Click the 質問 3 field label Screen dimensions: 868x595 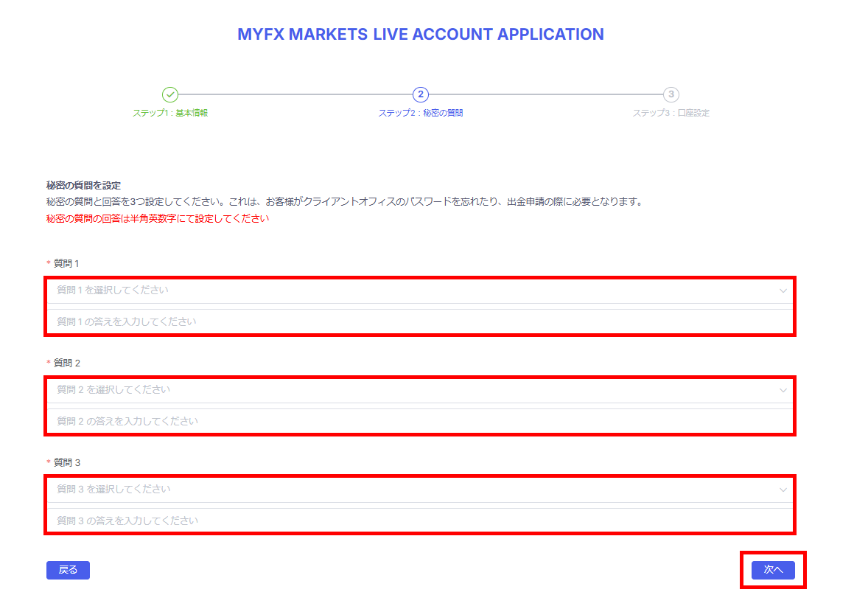click(66, 462)
